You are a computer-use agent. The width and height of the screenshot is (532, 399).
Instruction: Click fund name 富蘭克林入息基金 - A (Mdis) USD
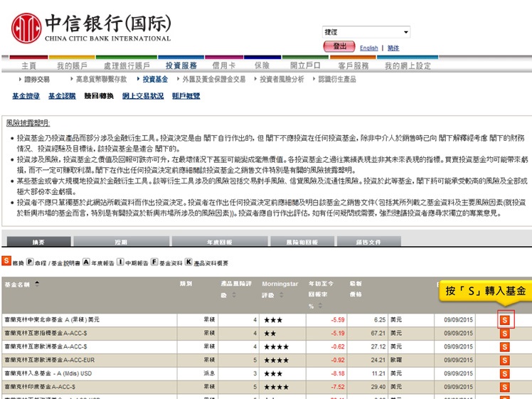point(48,373)
